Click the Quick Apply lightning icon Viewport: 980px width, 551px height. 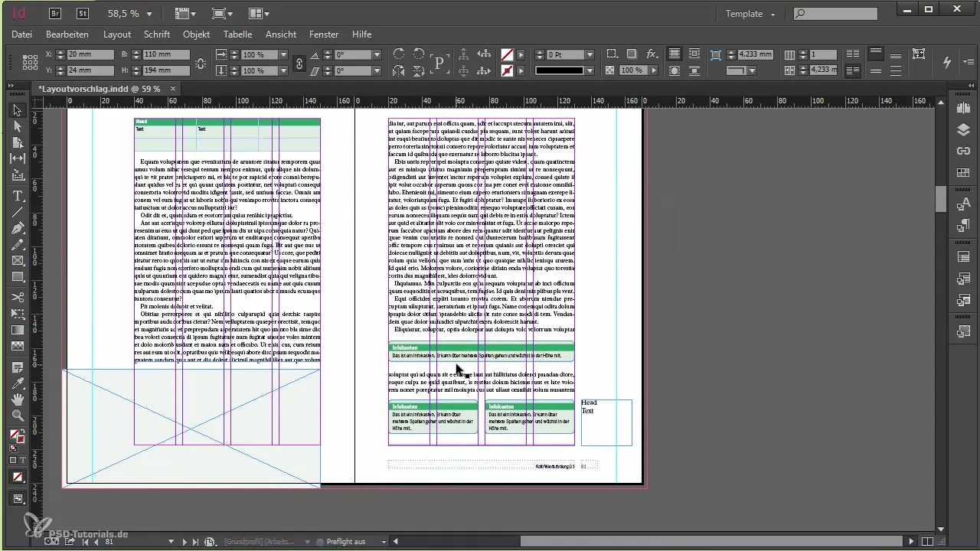pos(947,62)
